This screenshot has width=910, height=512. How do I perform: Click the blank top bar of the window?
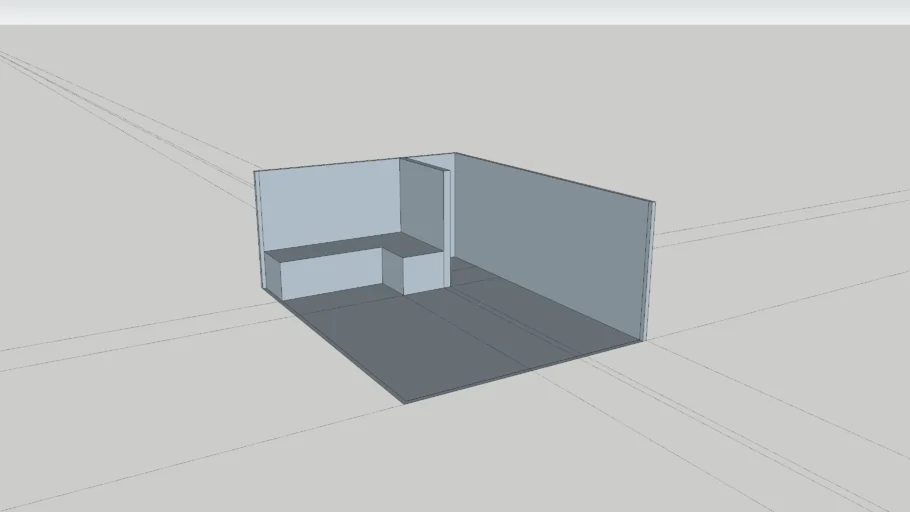455,12
